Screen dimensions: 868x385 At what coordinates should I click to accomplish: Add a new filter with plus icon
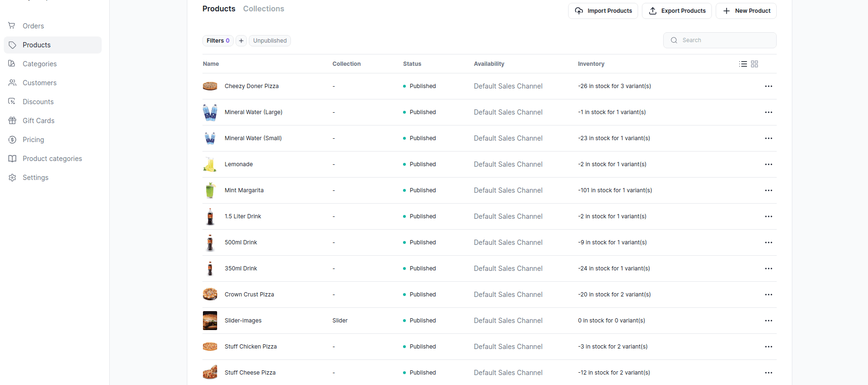[241, 41]
